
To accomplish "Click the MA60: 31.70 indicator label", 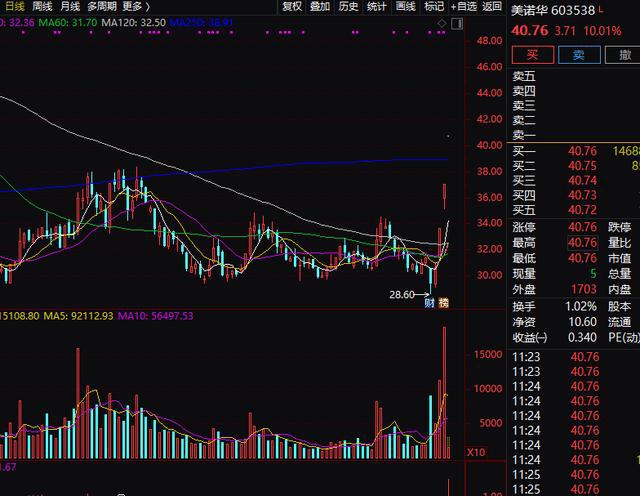I will [x=68, y=22].
